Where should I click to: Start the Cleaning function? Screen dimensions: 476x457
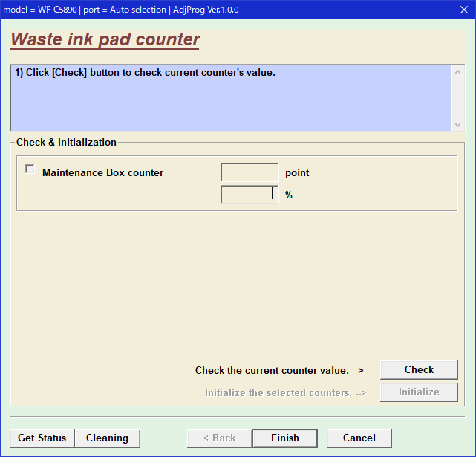point(108,438)
